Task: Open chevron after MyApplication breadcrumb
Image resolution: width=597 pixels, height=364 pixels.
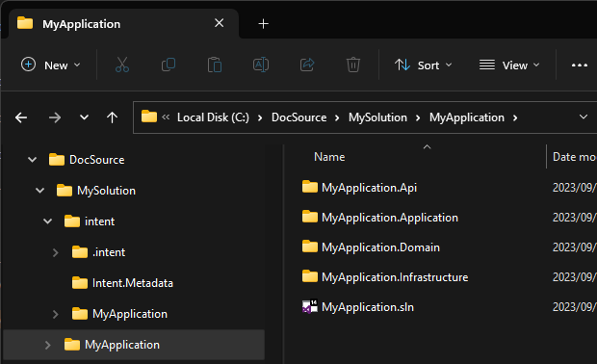Action: (x=515, y=118)
